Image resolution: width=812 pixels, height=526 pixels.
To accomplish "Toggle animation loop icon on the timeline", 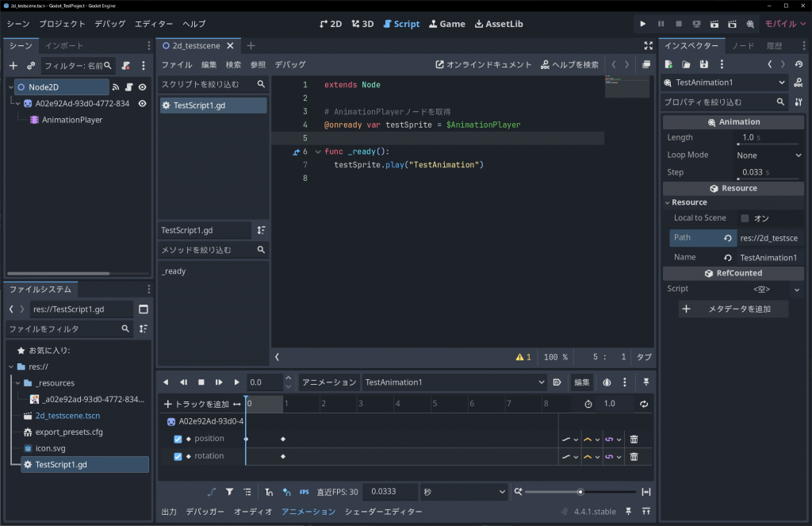I will [644, 404].
